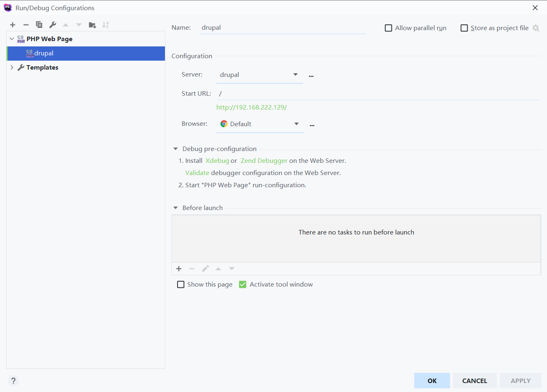Click the PHP Web Page label
Screen dimensions: 547x392
[50, 39]
